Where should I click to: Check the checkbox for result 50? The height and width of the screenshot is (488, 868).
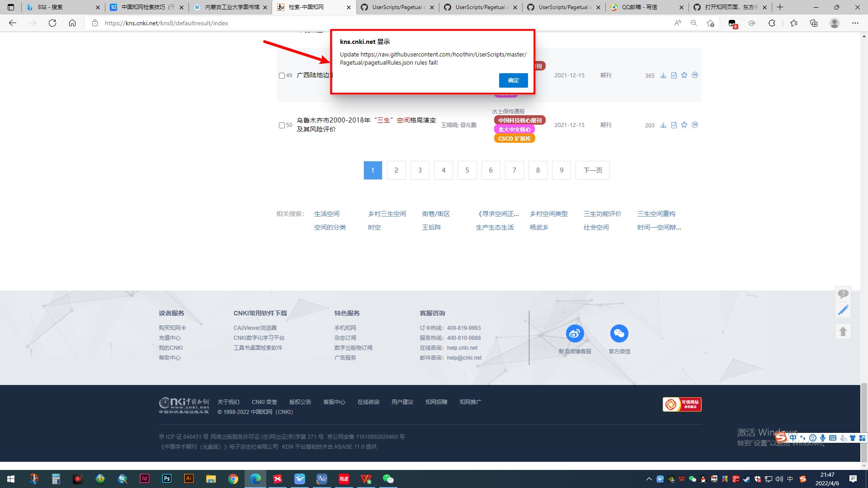282,125
